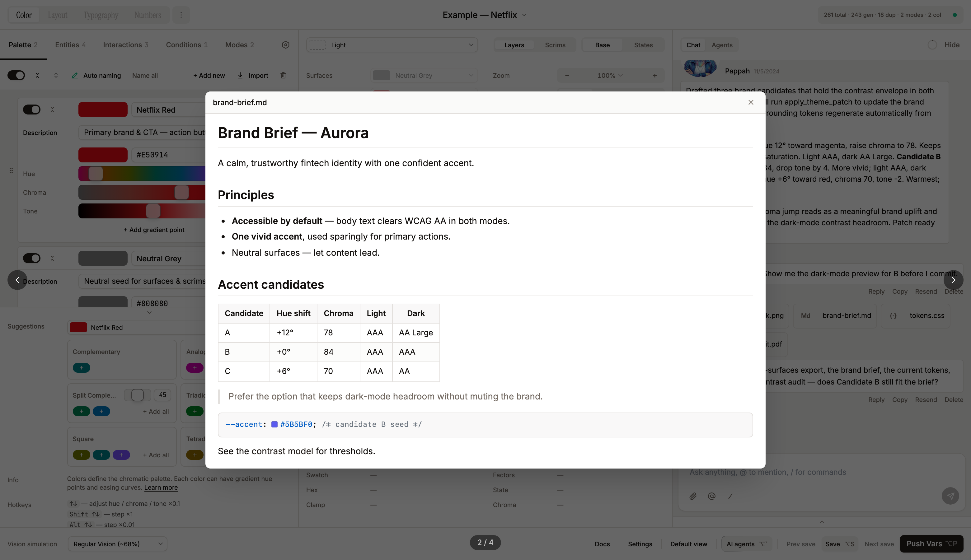Open the Interactions tab
This screenshot has width=971, height=560.
pyautogui.click(x=125, y=44)
